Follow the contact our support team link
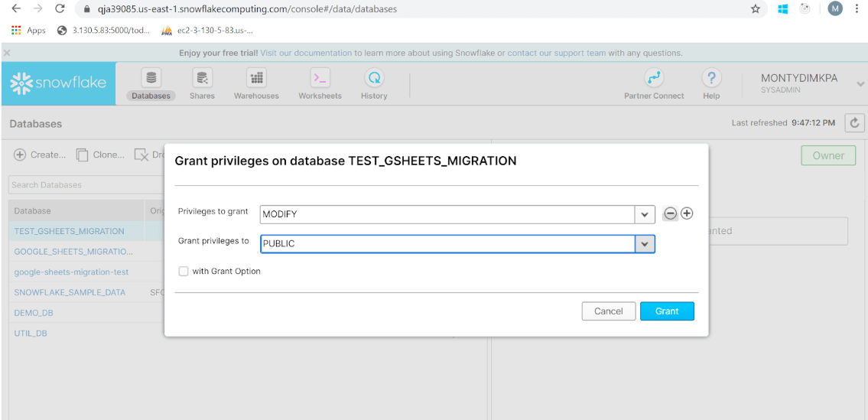Screen dimensions: 868x420 (x=556, y=54)
